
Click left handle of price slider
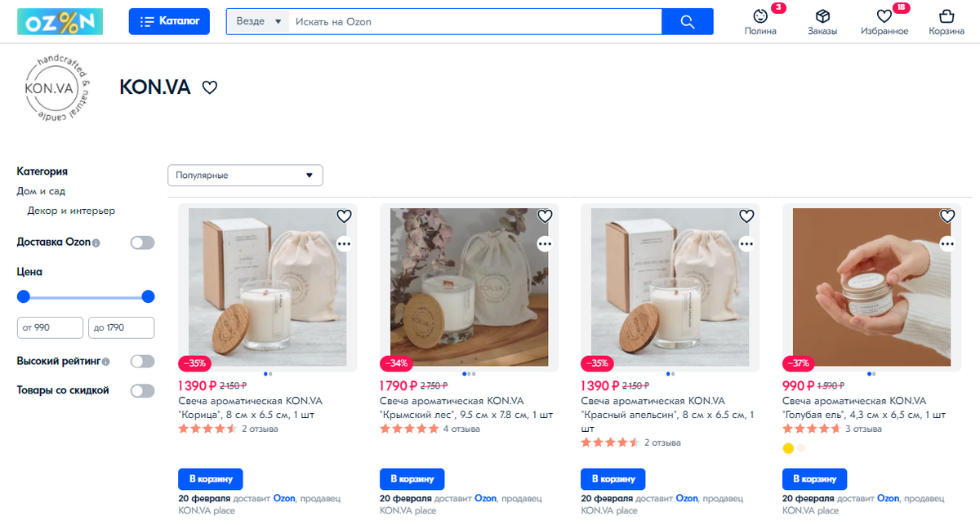point(24,296)
